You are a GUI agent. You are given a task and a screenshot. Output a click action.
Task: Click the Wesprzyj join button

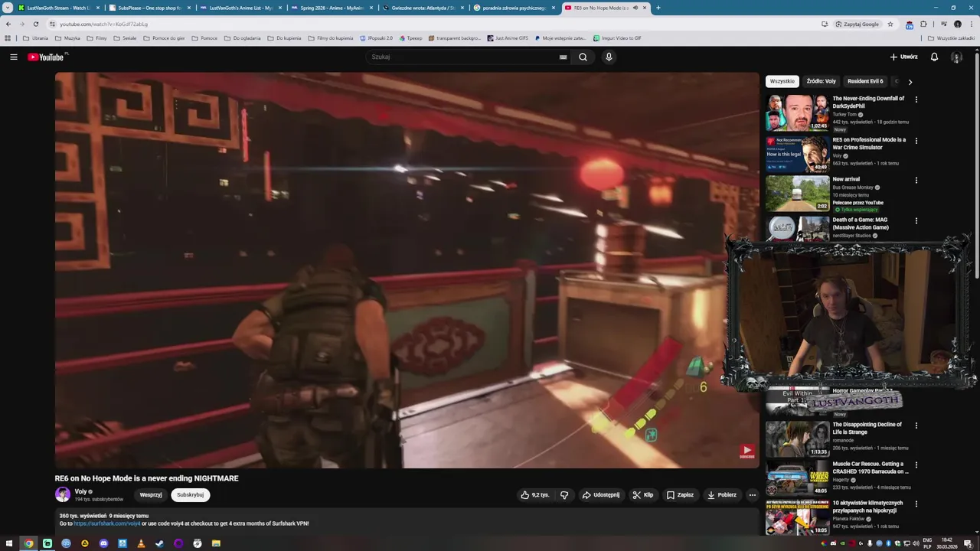click(x=151, y=495)
